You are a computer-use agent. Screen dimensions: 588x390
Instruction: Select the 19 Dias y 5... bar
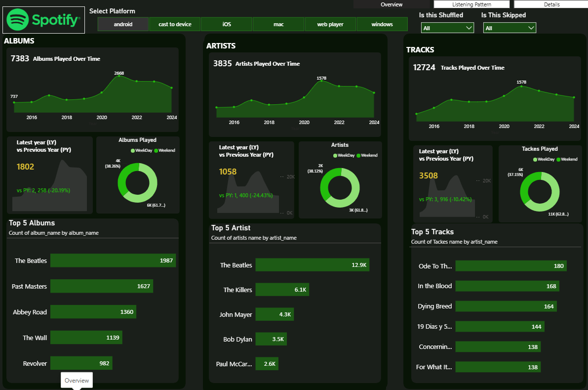pyautogui.click(x=500, y=327)
